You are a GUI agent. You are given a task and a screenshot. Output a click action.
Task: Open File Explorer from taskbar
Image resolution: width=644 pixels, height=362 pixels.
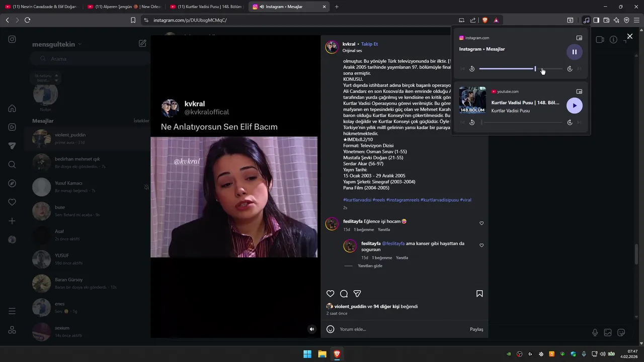coord(322,354)
